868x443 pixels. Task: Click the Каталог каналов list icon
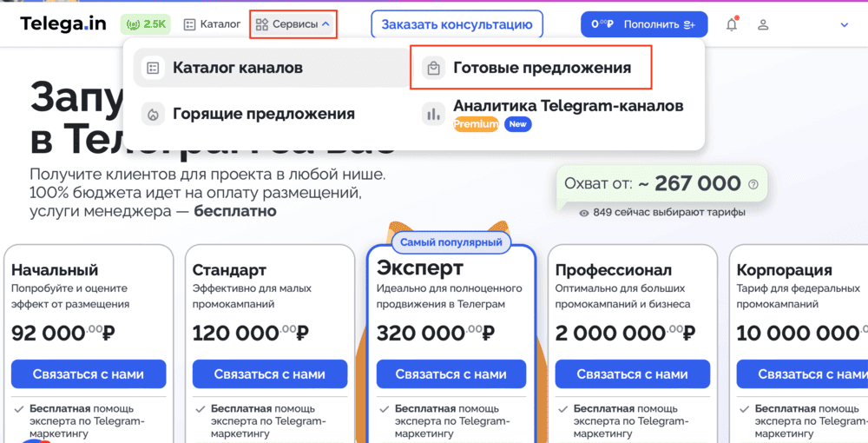pyautogui.click(x=152, y=68)
